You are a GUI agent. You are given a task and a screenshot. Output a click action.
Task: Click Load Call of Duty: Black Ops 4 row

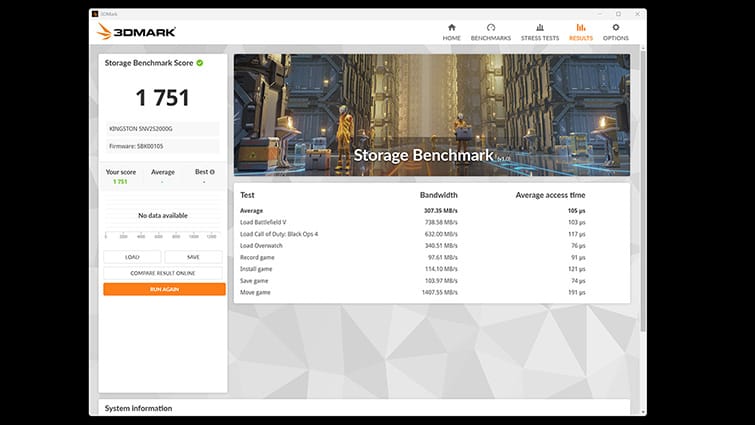tap(432, 234)
